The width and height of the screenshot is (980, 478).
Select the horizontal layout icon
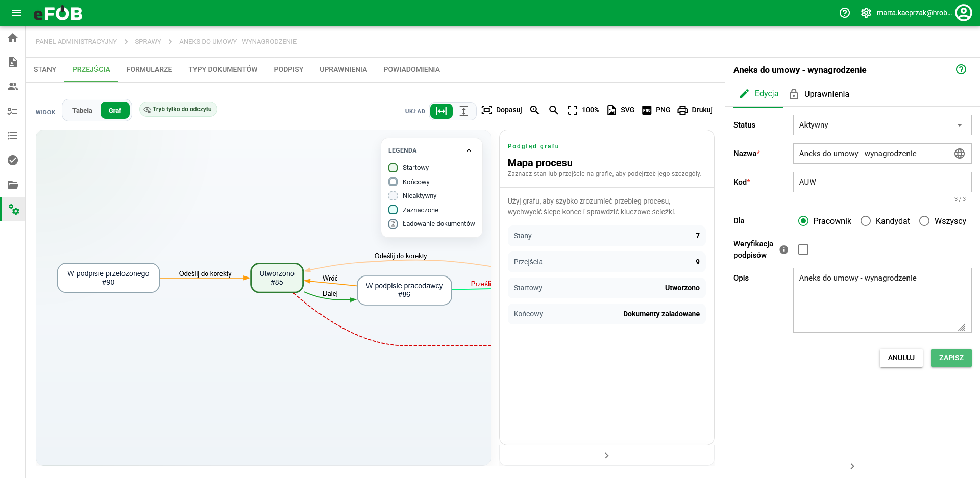pyautogui.click(x=442, y=111)
